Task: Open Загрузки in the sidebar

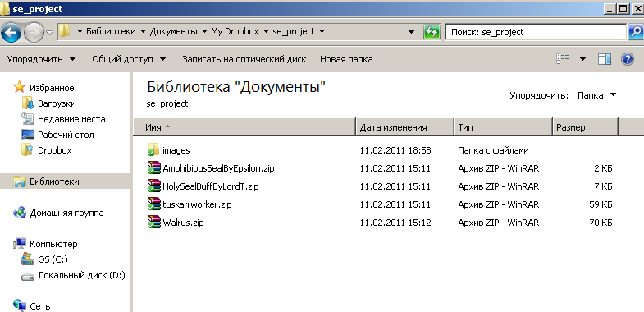Action: [x=57, y=103]
